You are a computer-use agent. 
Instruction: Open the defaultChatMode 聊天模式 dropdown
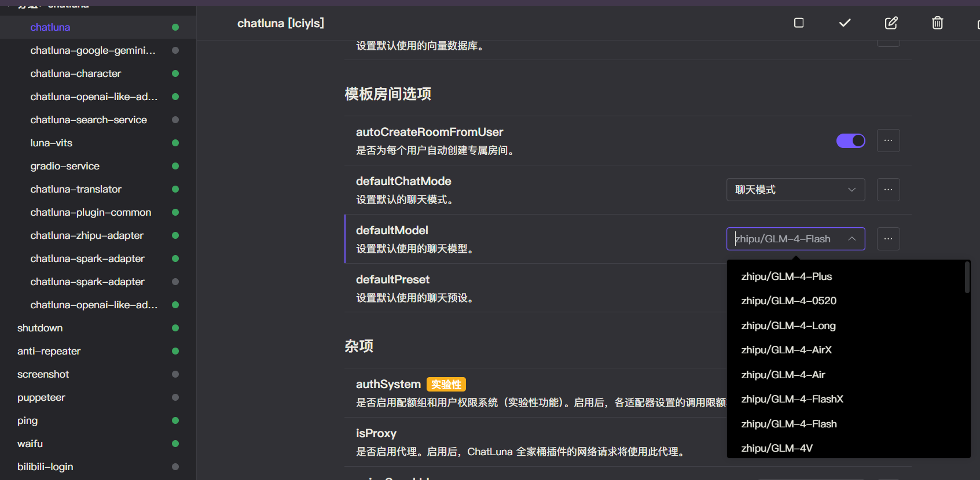click(796, 190)
